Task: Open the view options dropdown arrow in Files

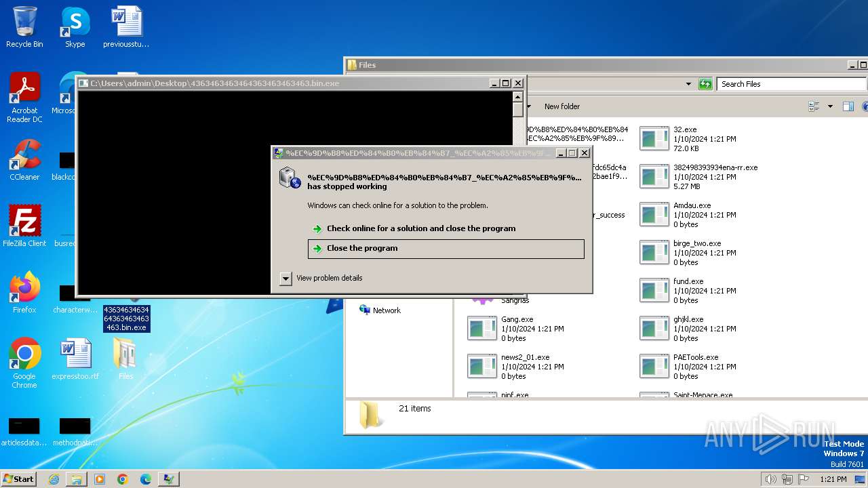Action: pos(830,106)
